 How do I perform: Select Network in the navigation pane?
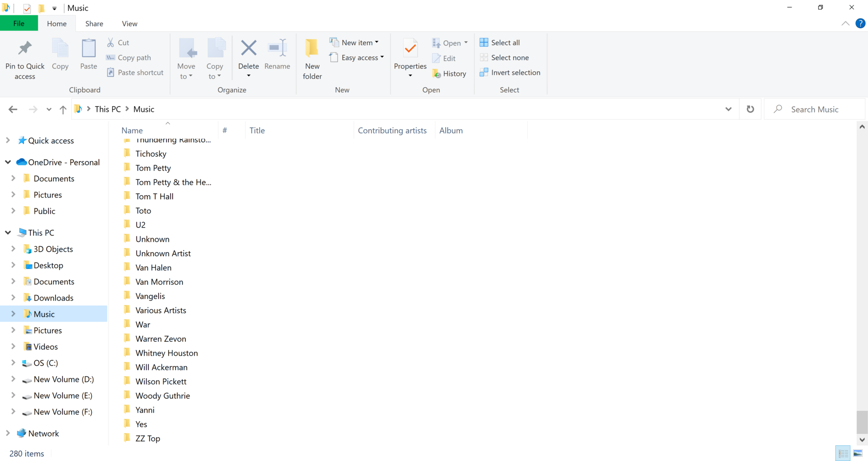coord(43,433)
